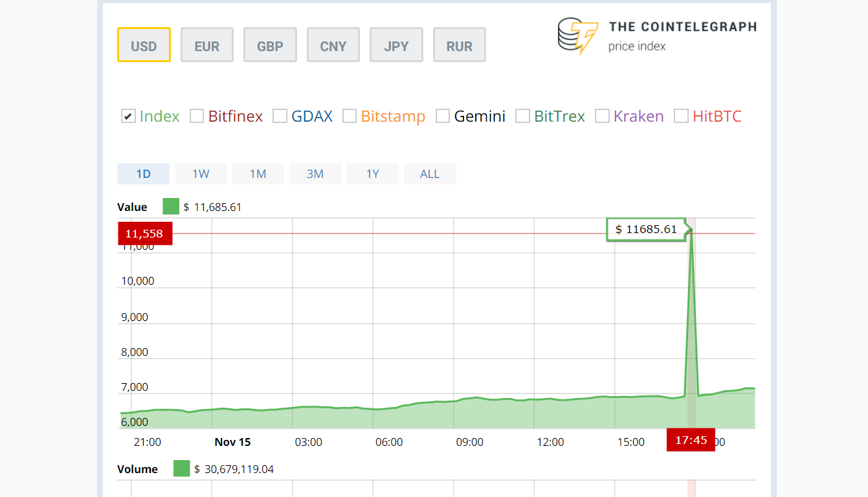Open the ALL time range tab

430,174
